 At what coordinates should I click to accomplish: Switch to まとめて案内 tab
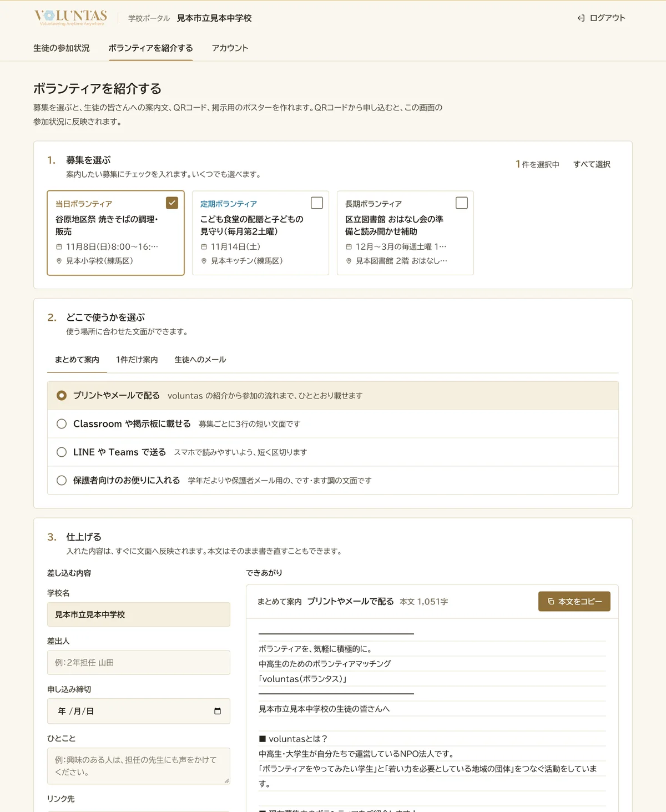(x=77, y=360)
